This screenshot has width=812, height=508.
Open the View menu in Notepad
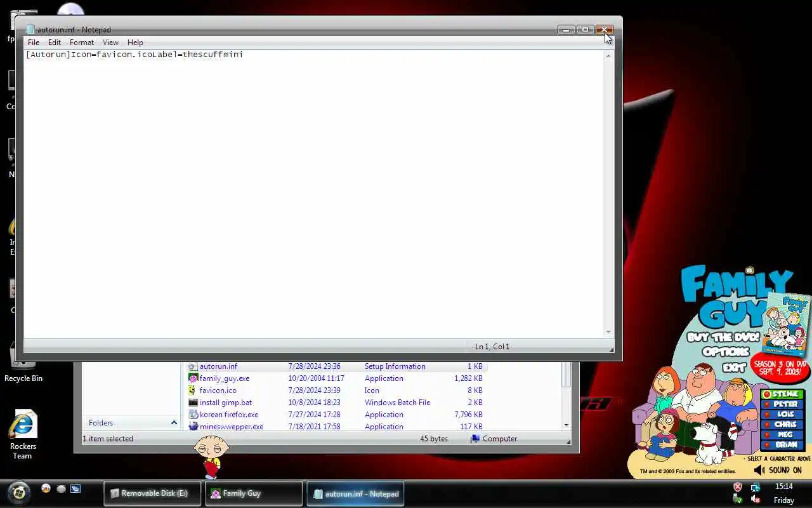(110, 43)
